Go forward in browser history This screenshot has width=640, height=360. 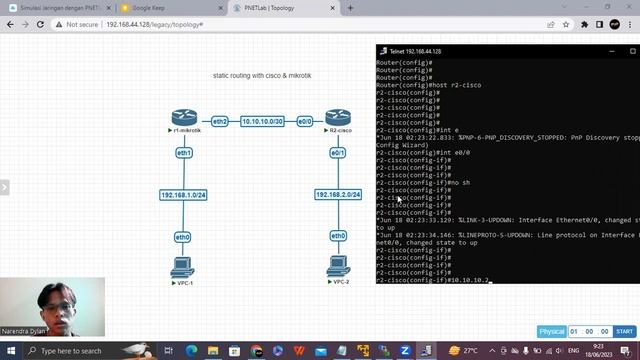25,24
